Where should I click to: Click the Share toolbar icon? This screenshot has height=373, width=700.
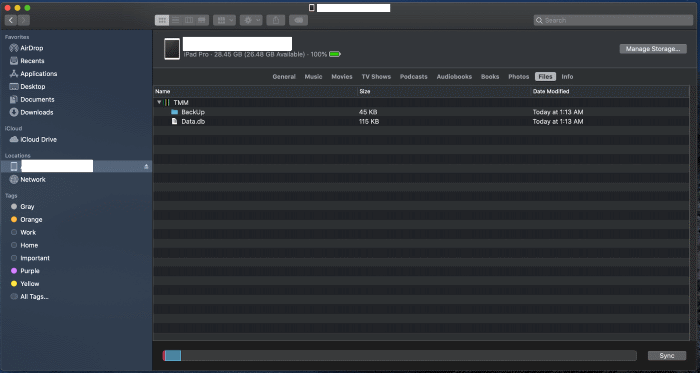pyautogui.click(x=276, y=20)
